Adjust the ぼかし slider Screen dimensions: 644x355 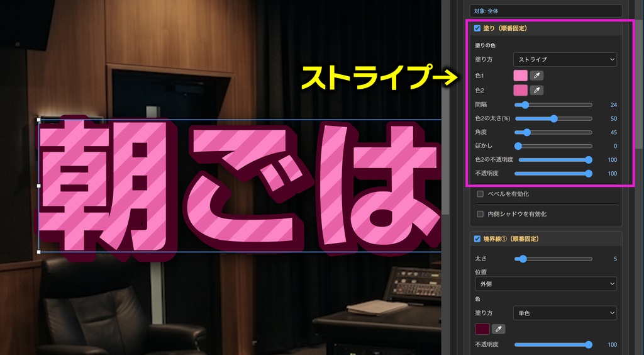(x=553, y=146)
